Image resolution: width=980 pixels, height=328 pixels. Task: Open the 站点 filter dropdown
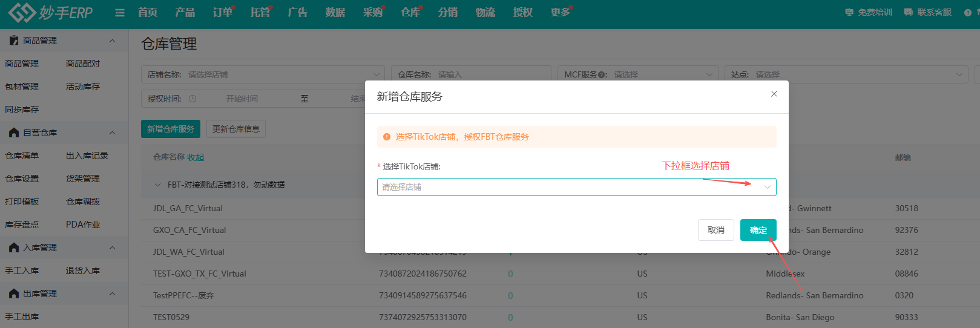[x=846, y=74]
